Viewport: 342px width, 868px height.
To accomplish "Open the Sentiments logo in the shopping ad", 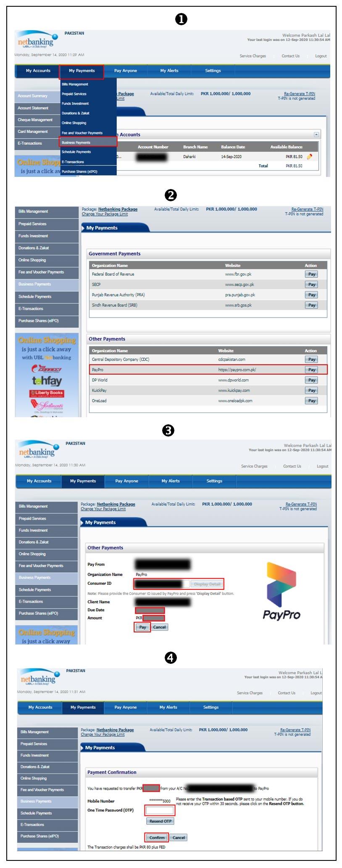I will click(x=47, y=405).
